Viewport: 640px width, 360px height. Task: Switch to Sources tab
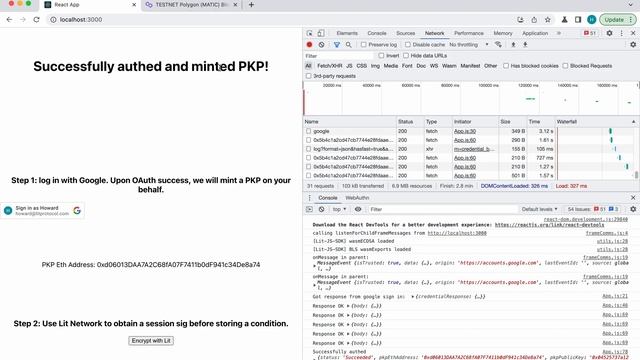click(x=405, y=33)
